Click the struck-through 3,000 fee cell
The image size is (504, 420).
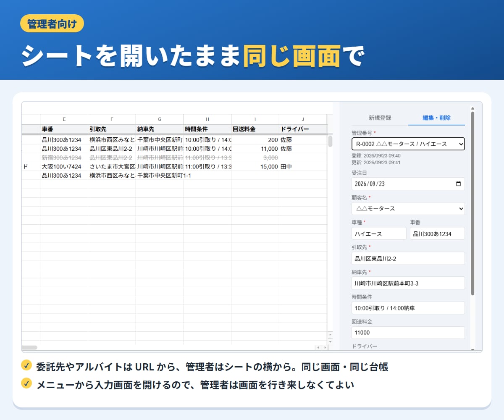tap(255, 157)
